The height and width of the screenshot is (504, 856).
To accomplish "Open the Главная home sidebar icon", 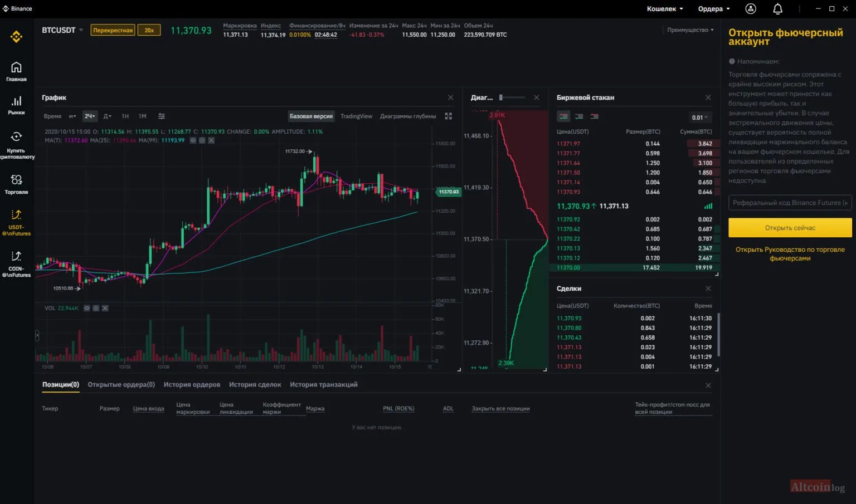I will click(x=16, y=71).
